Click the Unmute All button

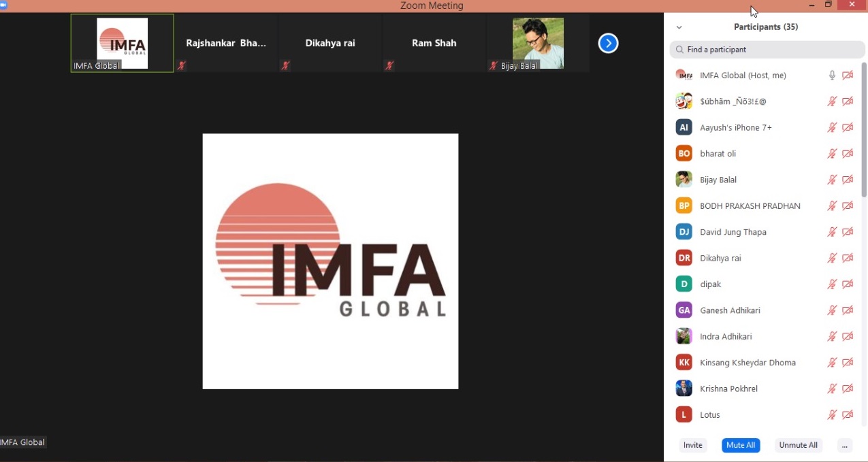799,446
